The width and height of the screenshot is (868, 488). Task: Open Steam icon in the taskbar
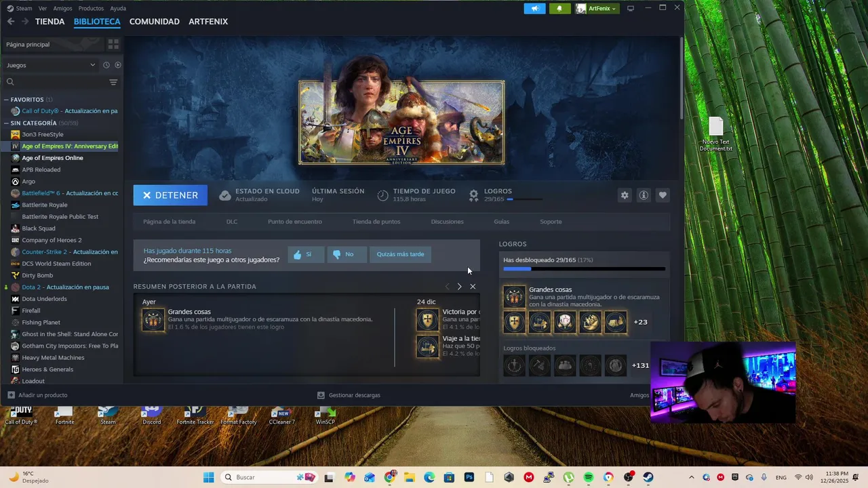(x=648, y=477)
